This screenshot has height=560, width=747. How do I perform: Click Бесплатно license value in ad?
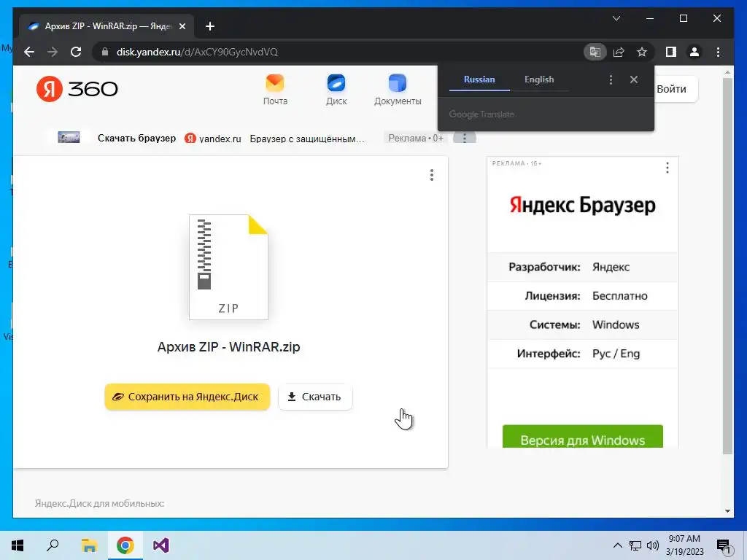[x=620, y=296]
